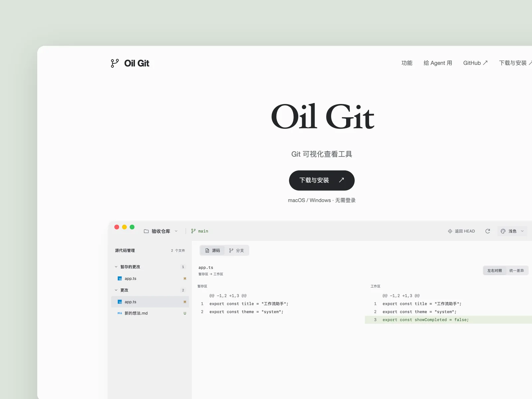This screenshot has height=399, width=532.
Task: Open the 浅色 theme dropdown chevron
Action: [522, 231]
